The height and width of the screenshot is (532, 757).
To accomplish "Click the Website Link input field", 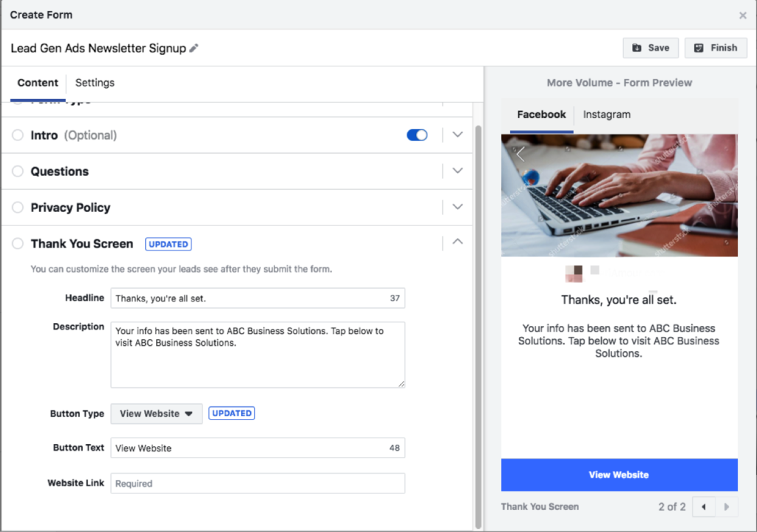I will [x=257, y=483].
